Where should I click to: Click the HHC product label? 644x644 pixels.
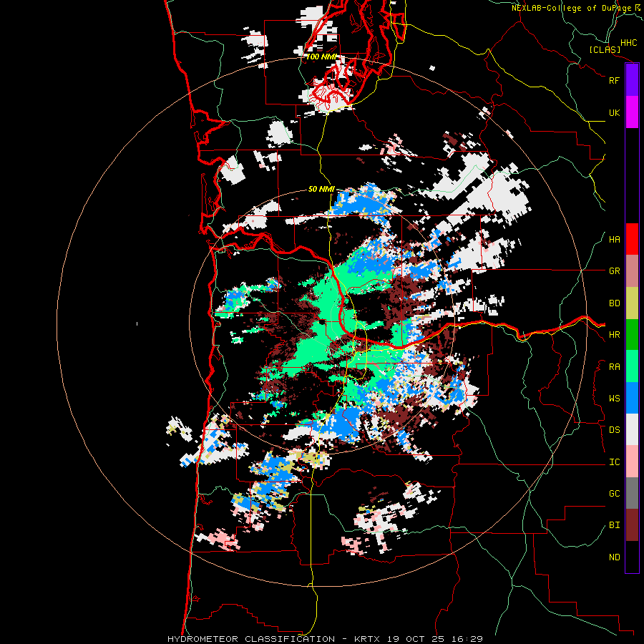629,43
